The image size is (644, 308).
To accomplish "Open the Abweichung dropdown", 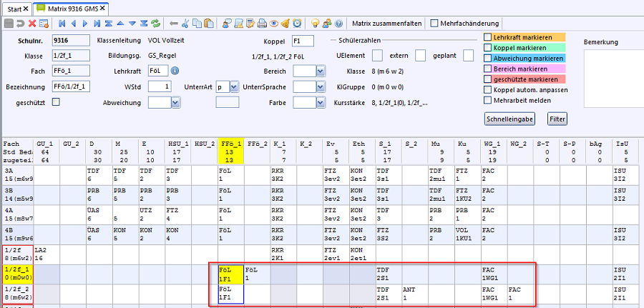I will pyautogui.click(x=176, y=102).
